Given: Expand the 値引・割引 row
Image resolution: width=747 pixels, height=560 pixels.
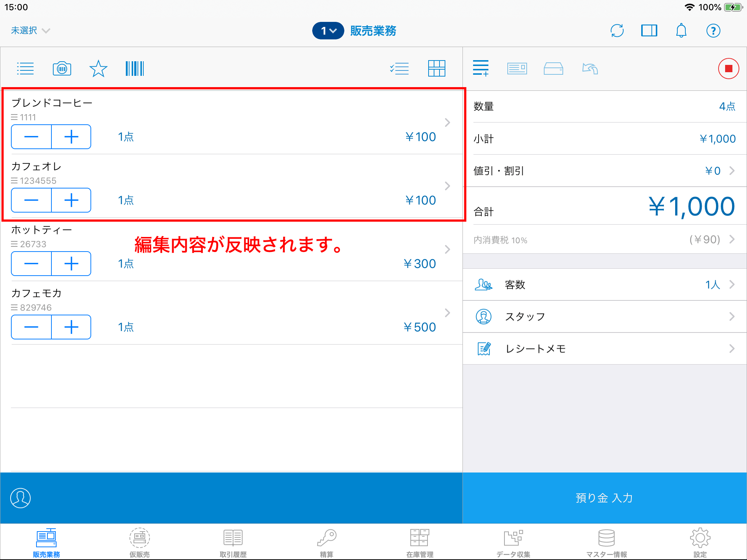Looking at the screenshot, I should pos(604,171).
